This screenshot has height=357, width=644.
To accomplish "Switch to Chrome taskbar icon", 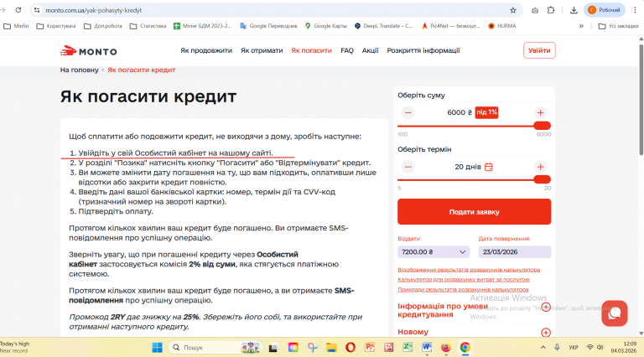I will [465, 348].
